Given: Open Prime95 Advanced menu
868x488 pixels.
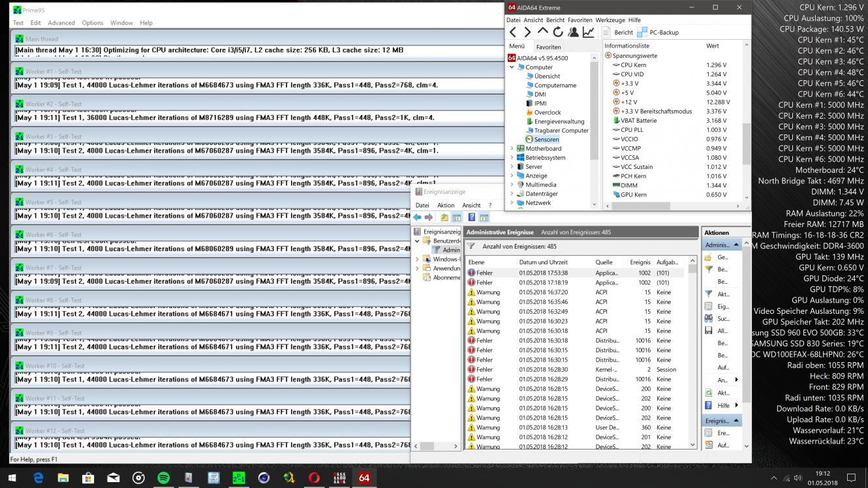Looking at the screenshot, I should 61,23.
